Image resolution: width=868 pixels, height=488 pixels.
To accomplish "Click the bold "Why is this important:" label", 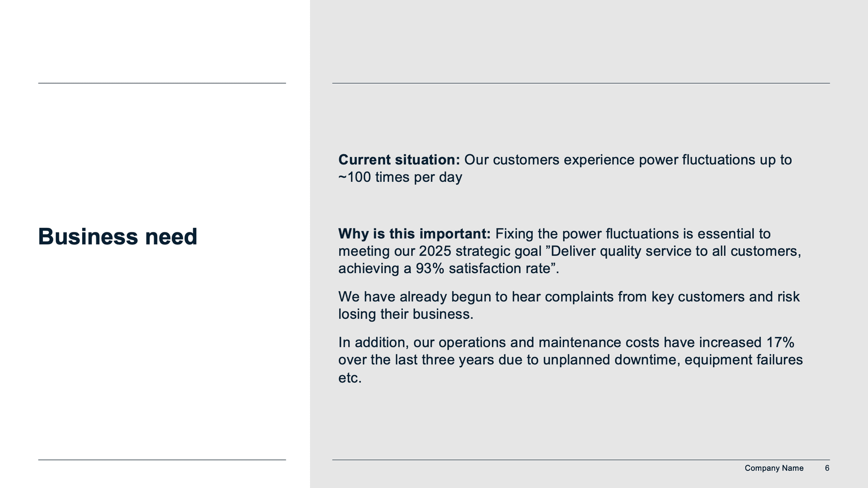I will [414, 234].
